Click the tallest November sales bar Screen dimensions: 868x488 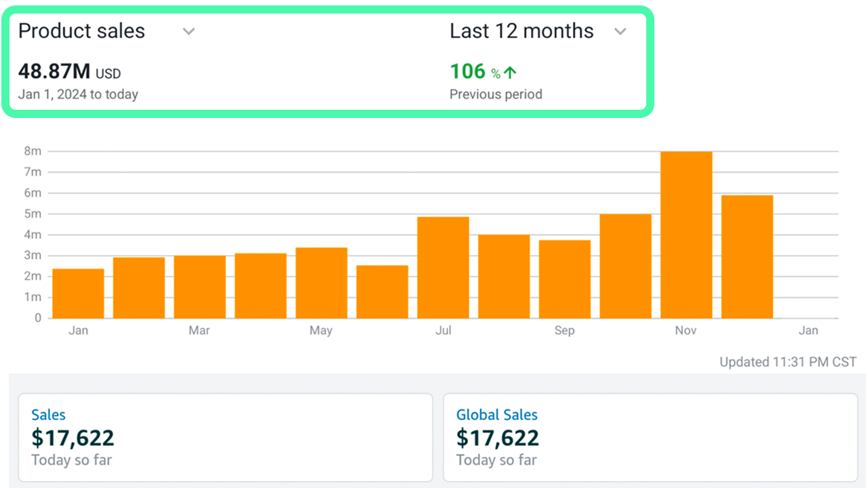686,234
